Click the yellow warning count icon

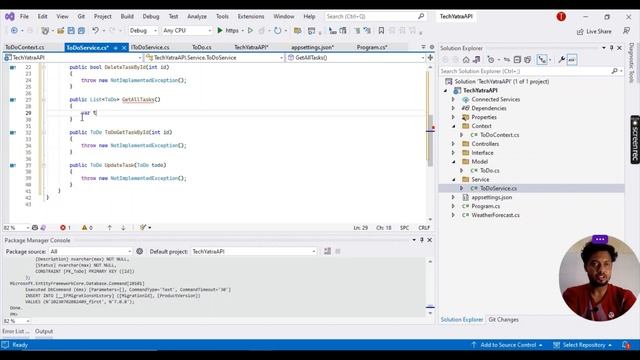(84, 228)
